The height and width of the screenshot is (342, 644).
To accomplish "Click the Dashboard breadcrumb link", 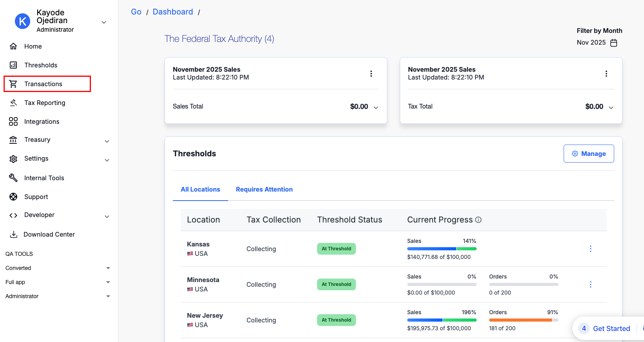I will click(173, 12).
